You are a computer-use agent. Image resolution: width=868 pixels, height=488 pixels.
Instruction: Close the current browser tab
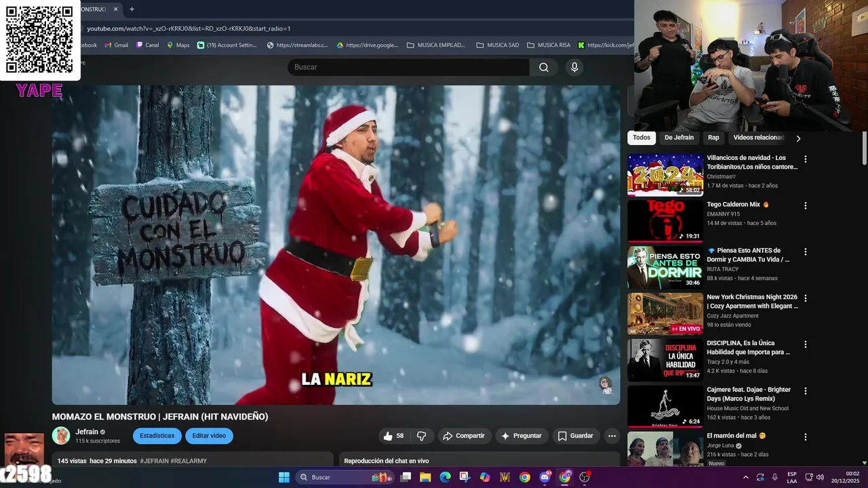pos(115,9)
